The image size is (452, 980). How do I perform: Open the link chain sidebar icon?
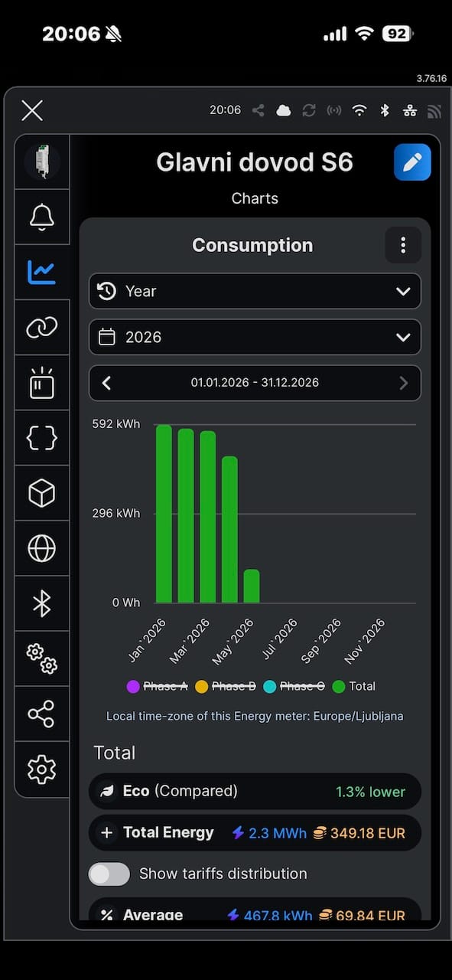[x=42, y=328]
